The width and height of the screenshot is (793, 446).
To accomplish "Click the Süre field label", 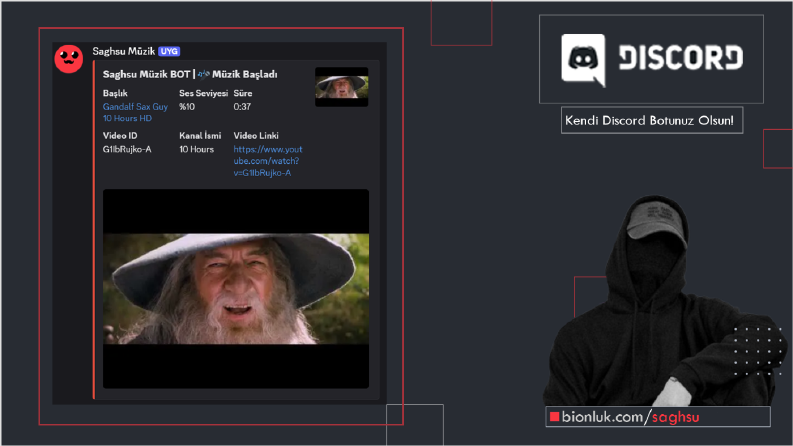I will click(243, 93).
